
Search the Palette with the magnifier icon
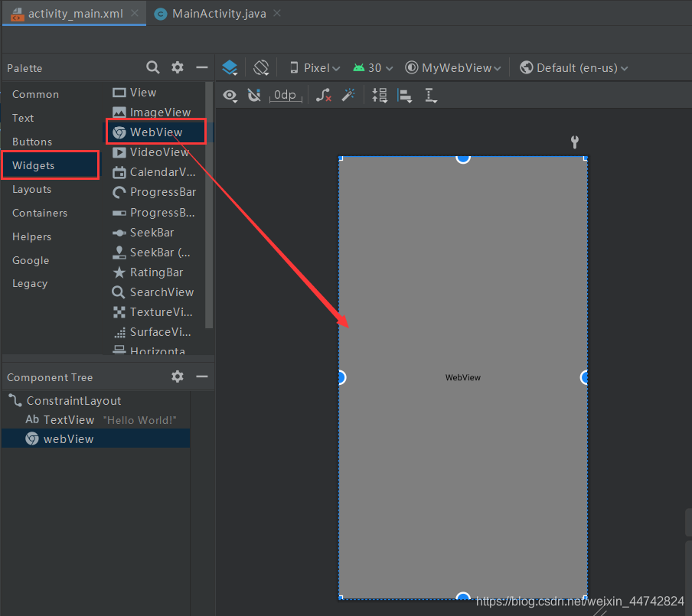coord(152,67)
